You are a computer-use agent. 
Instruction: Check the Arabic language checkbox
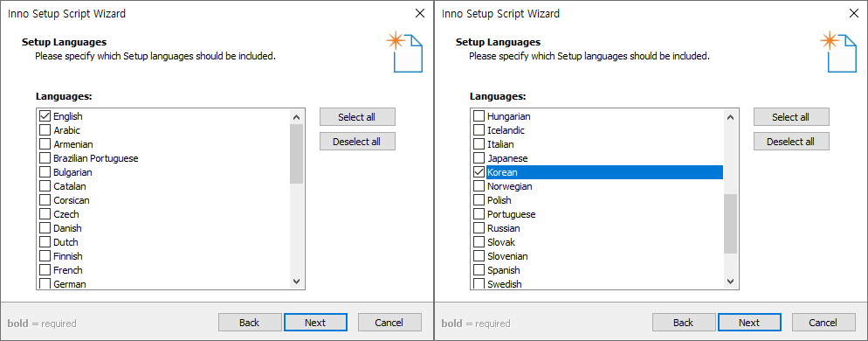click(45, 130)
